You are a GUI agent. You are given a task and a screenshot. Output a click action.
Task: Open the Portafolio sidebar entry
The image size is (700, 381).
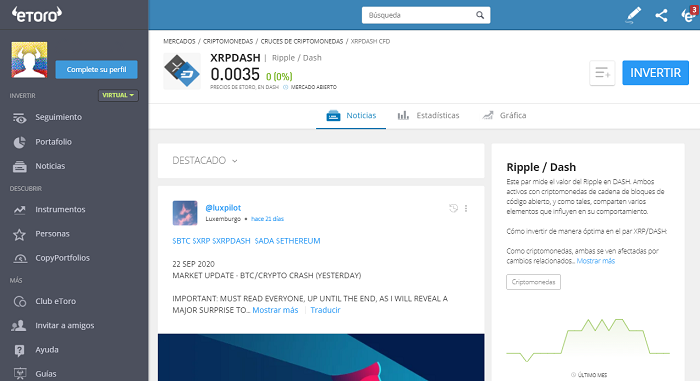tap(54, 142)
